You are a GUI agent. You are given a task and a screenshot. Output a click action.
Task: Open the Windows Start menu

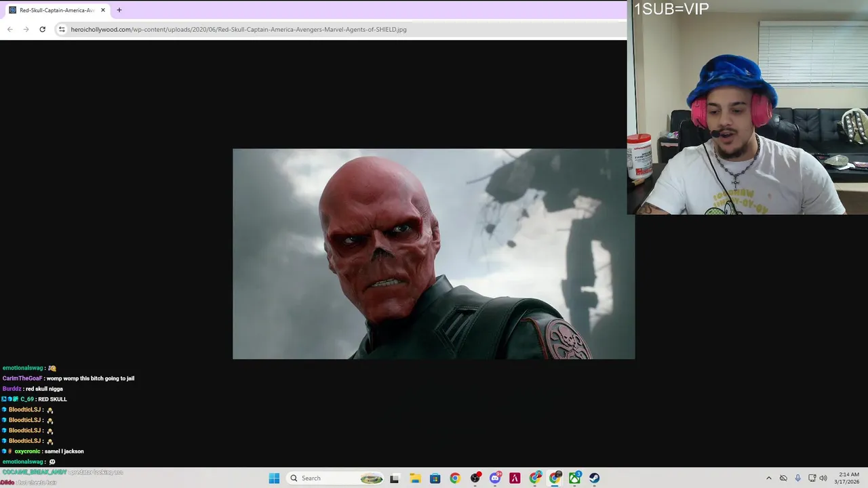point(274,478)
